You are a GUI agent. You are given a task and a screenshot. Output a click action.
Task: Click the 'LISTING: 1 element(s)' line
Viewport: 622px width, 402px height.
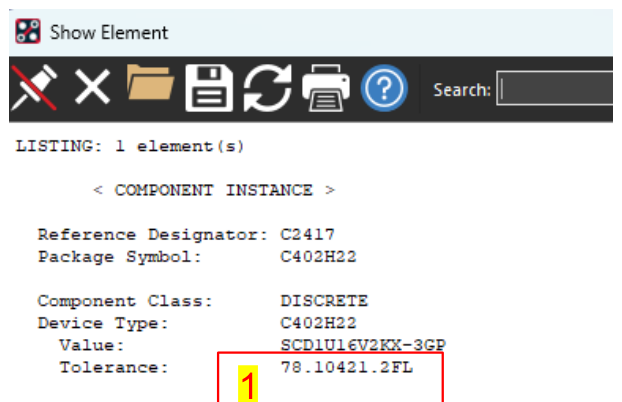click(x=130, y=146)
